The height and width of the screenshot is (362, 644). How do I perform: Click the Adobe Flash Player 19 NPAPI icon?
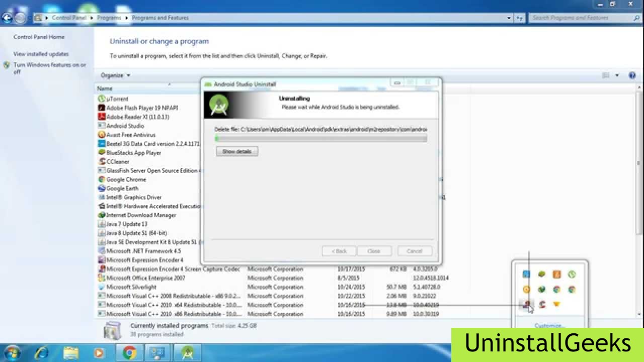coord(101,108)
